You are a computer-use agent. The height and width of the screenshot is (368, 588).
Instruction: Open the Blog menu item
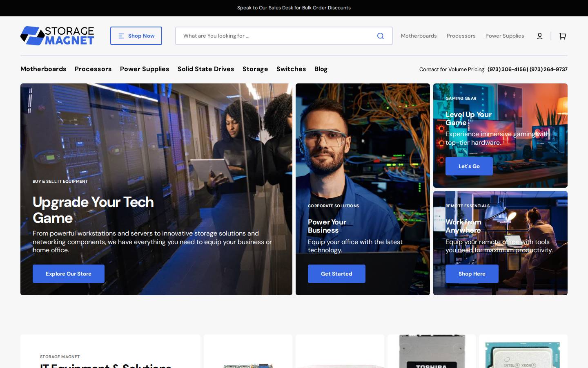321,69
